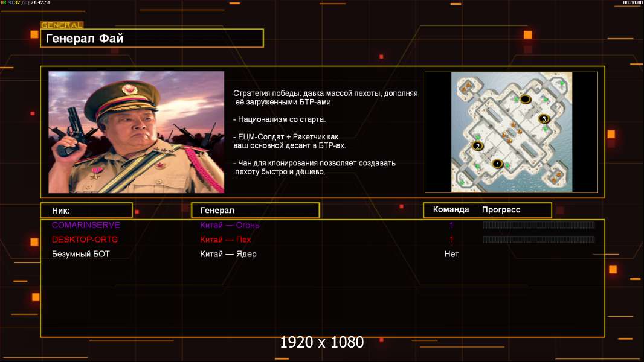Click the ЕЦМ-Солдат + Ракетчик tip

point(289,141)
